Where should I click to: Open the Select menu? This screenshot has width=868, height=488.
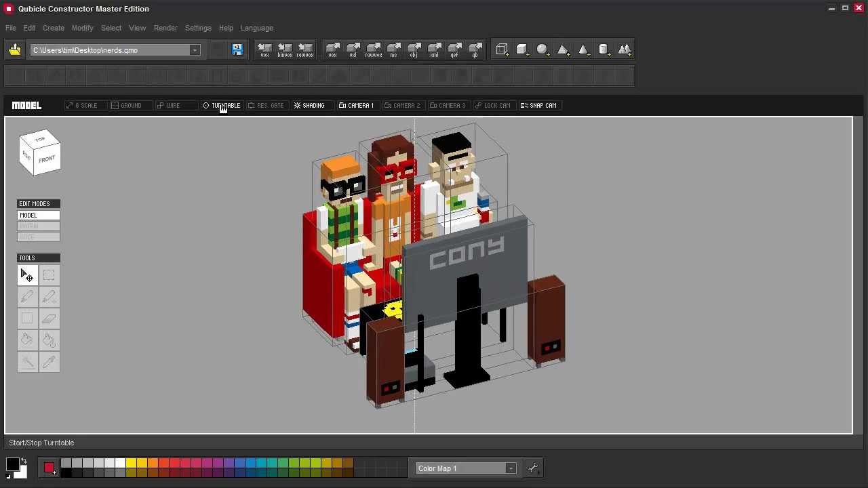(x=111, y=28)
